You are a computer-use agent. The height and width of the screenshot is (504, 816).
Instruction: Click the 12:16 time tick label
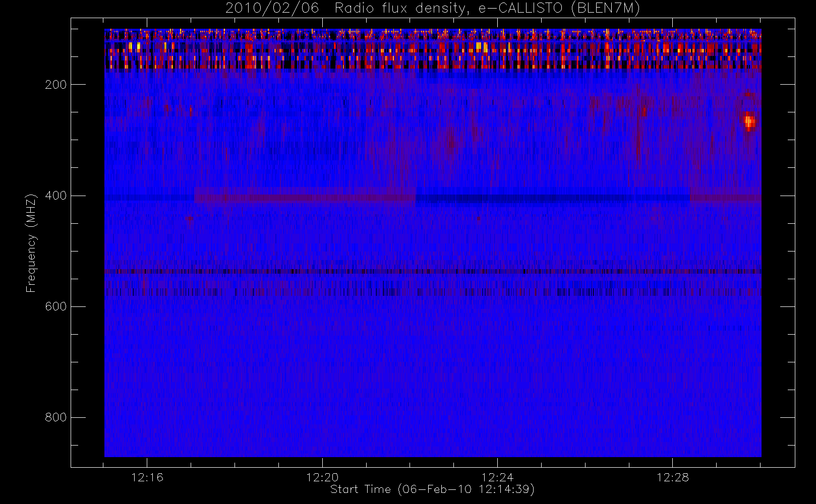click(147, 477)
